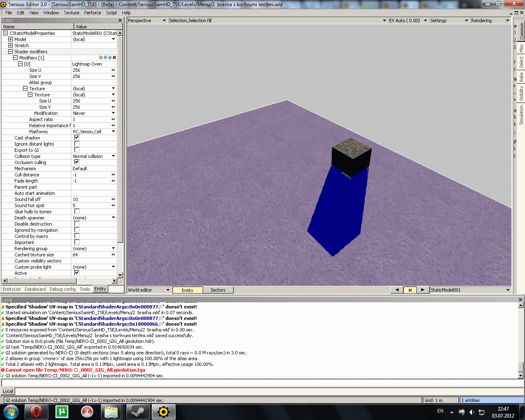The width and height of the screenshot is (525, 420).
Task: Open the World editor mode dropdown
Action: click(148, 290)
